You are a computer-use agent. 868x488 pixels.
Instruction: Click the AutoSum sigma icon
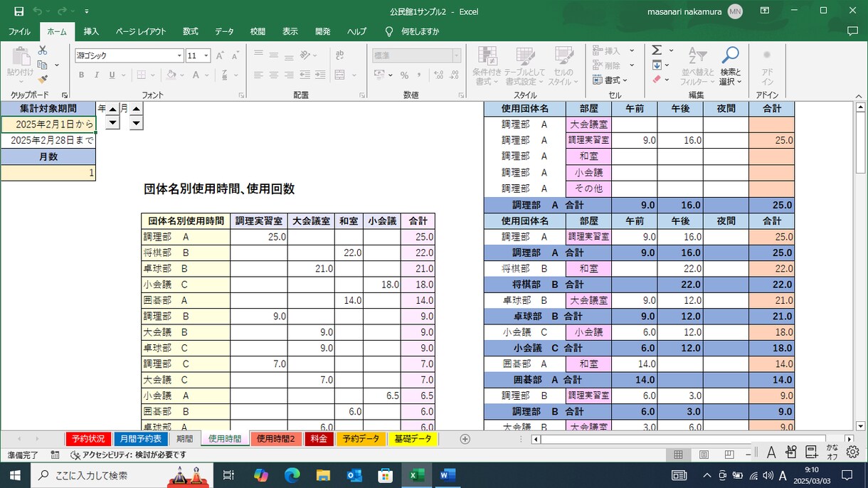(x=657, y=51)
